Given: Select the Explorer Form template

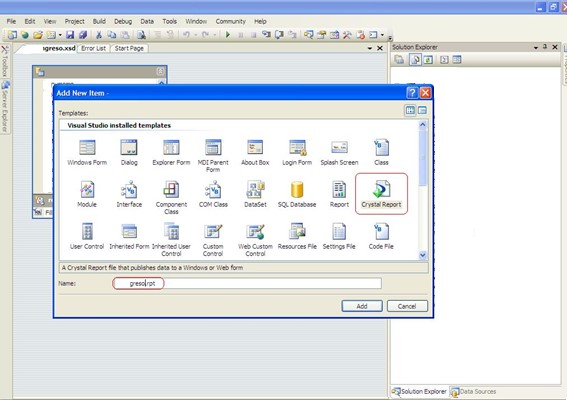Looking at the screenshot, I should 171,152.
